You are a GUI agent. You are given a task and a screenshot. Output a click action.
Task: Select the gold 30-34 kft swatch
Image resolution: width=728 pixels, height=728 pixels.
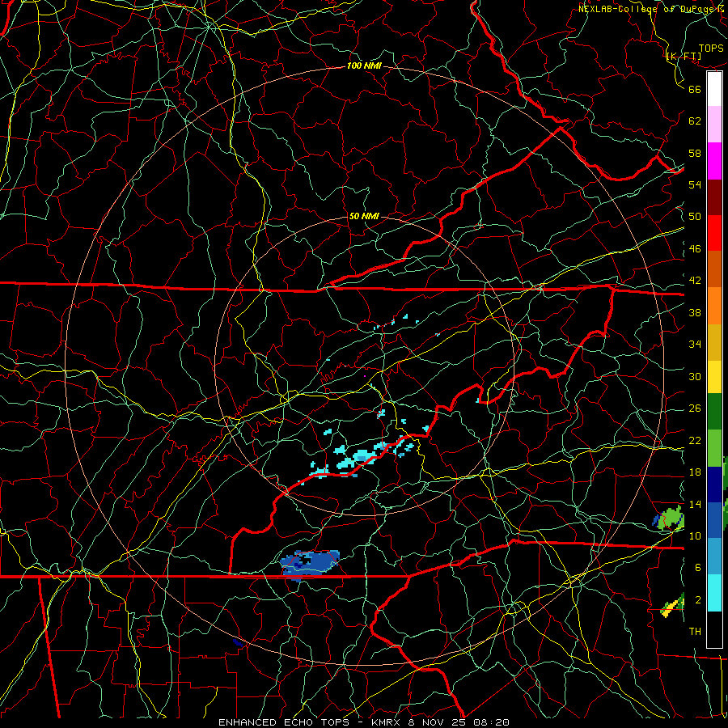point(714,342)
